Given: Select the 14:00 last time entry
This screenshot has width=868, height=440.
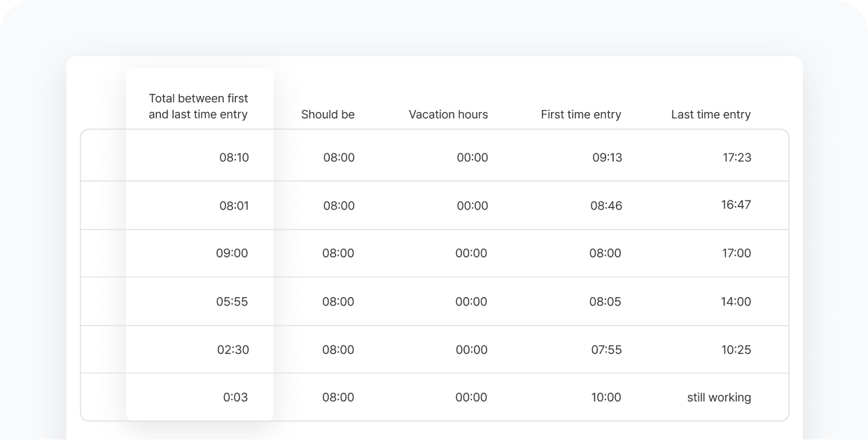Looking at the screenshot, I should coord(736,302).
